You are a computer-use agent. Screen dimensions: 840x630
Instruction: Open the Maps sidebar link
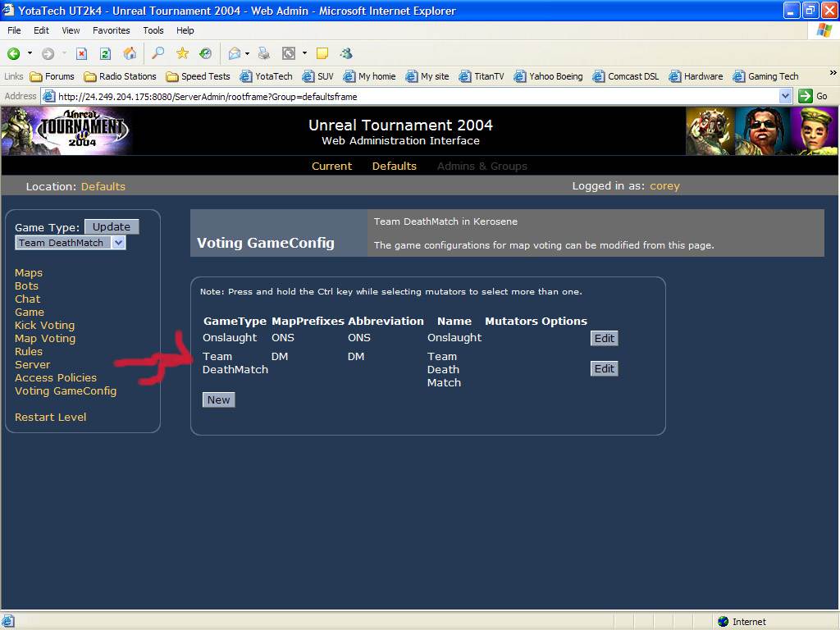pos(29,272)
